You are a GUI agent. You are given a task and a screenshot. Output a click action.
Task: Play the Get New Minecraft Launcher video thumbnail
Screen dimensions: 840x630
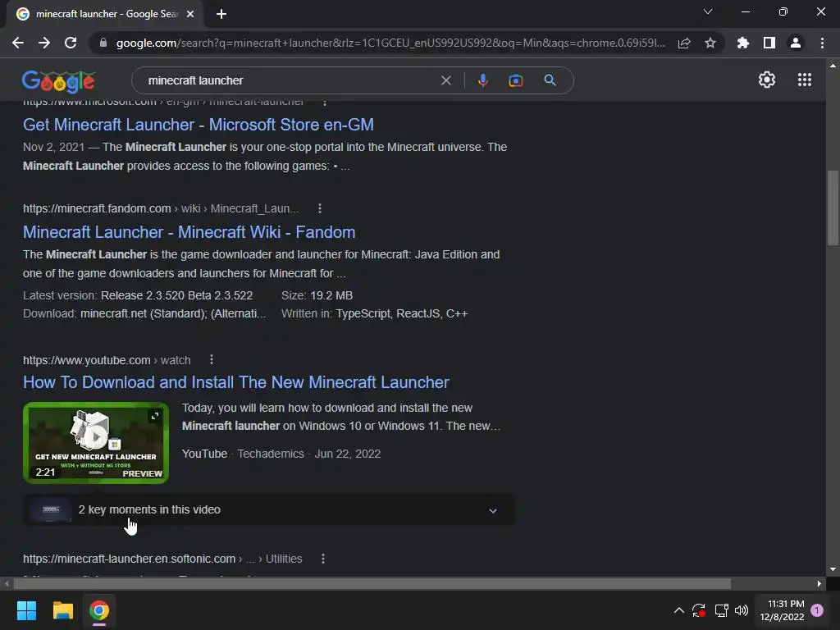tap(96, 442)
